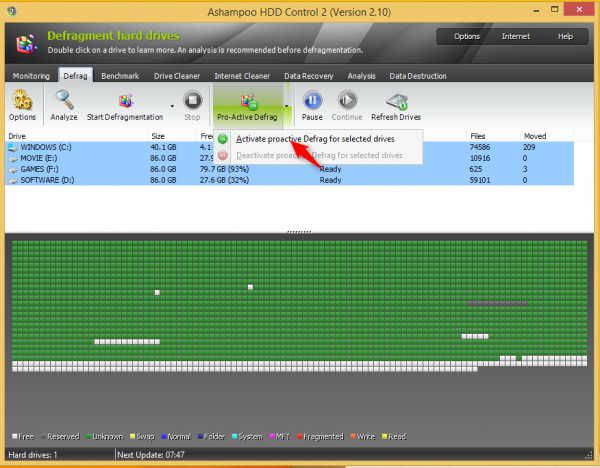Click the Hard drives: 1 status text
Viewport: 600px width, 468px height.
click(x=33, y=455)
